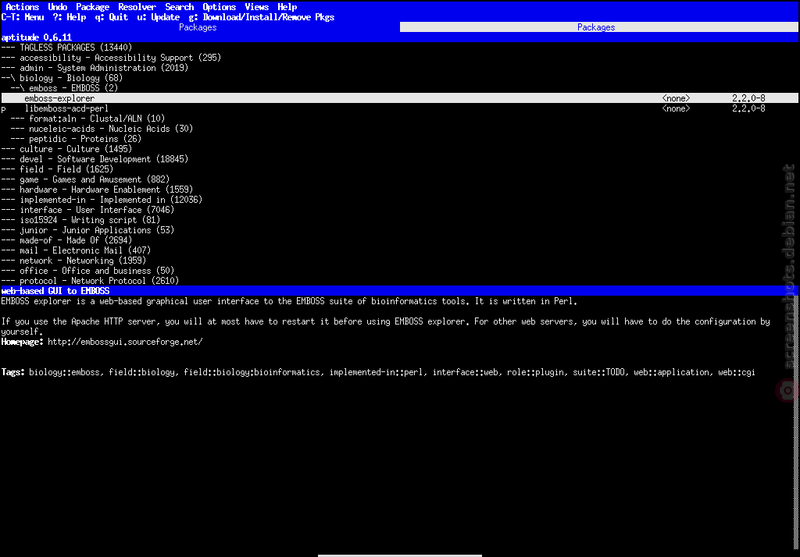Screen dimensions: 800x557
Task: Expand the TAGLESS PACKAGES (13440) group
Action: pyautogui.click(x=66, y=47)
